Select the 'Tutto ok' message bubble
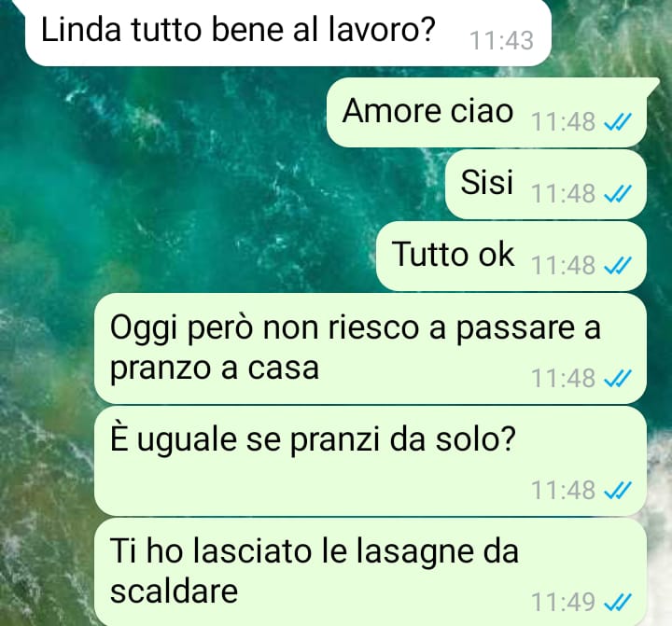672x626 pixels. click(511, 257)
